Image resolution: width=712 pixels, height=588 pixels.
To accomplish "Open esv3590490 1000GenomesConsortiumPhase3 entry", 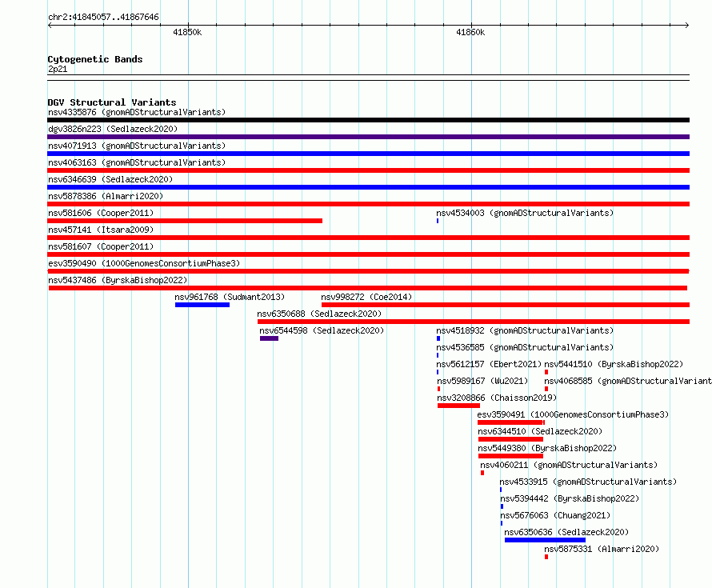I will pyautogui.click(x=144, y=263).
